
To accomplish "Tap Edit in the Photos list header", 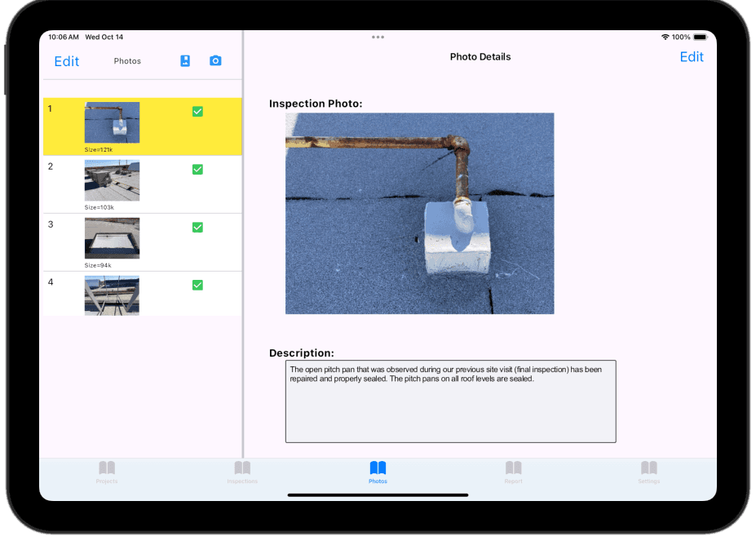I will click(x=67, y=61).
